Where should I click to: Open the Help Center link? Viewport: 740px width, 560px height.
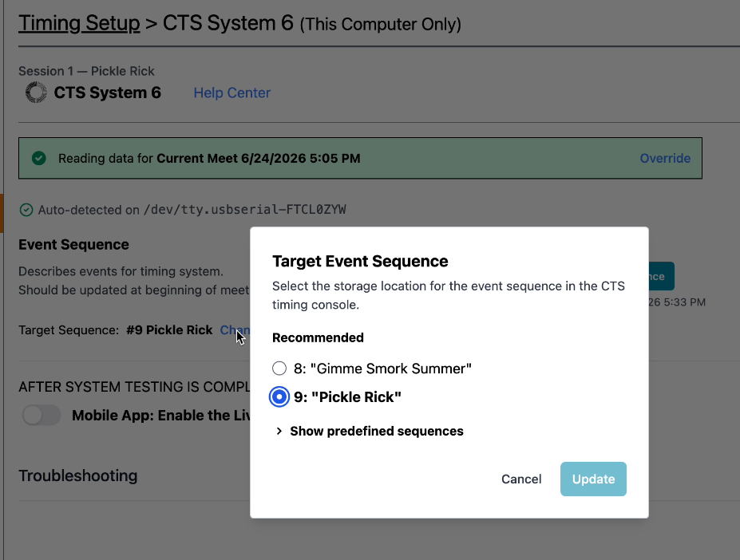point(231,93)
